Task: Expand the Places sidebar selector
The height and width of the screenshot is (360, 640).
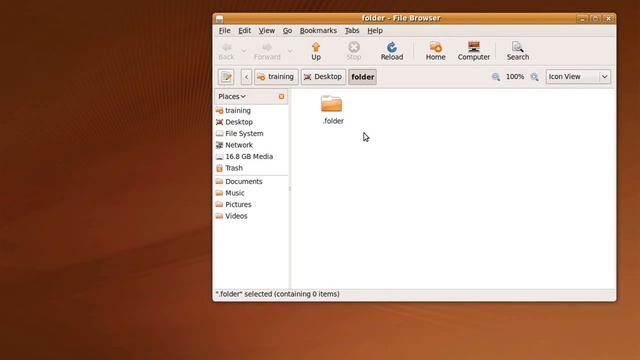Action: pyautogui.click(x=232, y=96)
